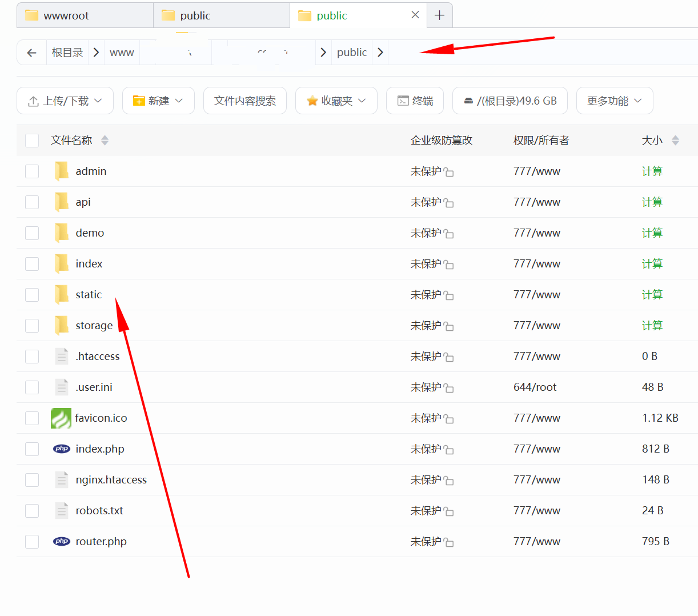Click the empty path bar area after public

tap(537, 53)
